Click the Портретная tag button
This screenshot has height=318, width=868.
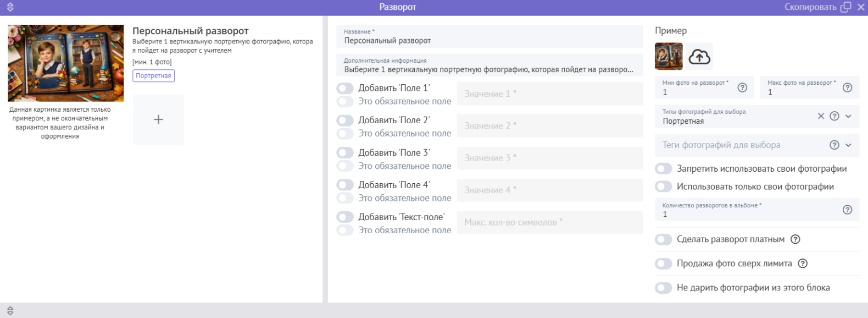coord(153,76)
